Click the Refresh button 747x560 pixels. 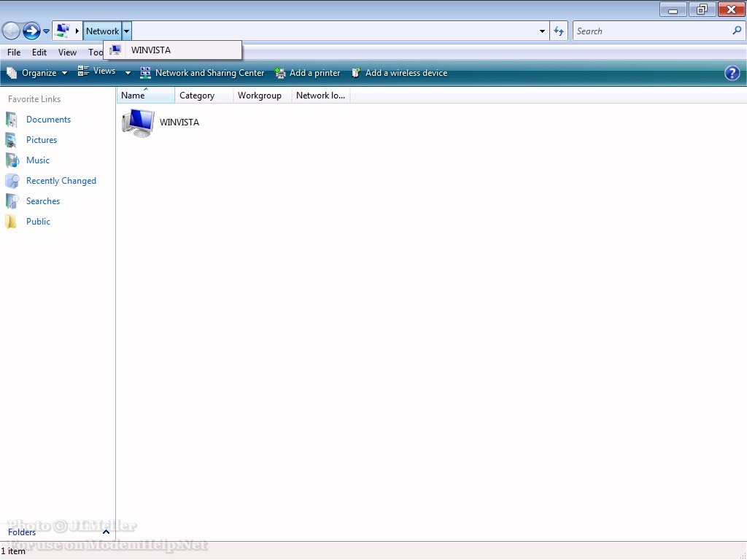pos(559,31)
